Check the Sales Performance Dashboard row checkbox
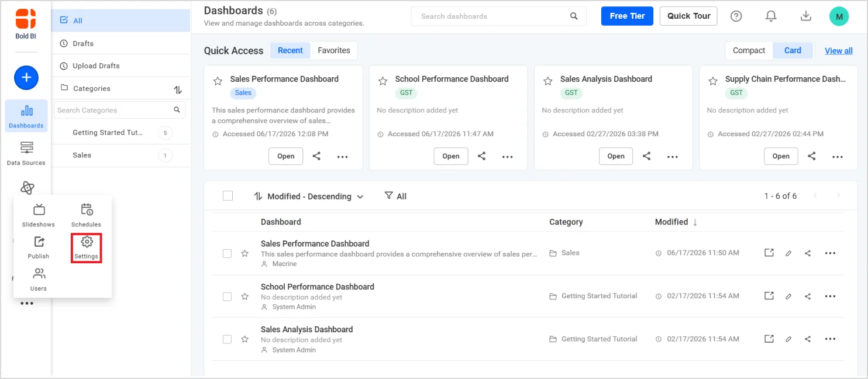Viewport: 868px width, 379px height. point(227,253)
